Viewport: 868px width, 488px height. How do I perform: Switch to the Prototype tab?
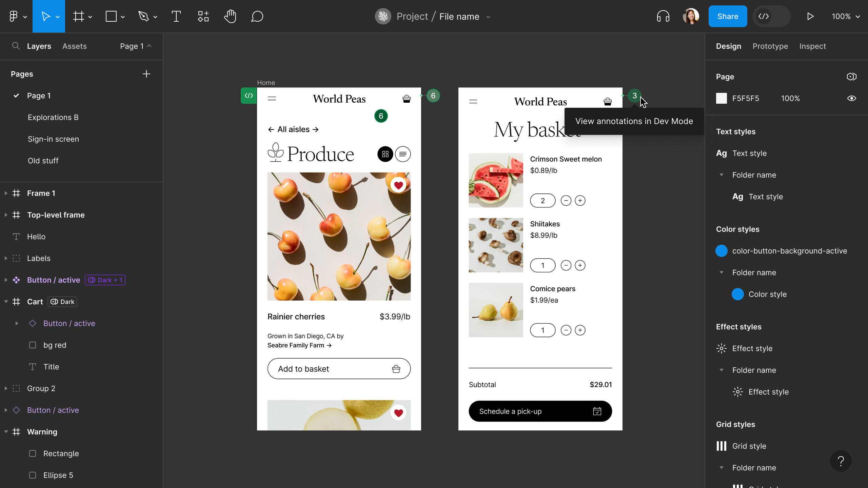[770, 46]
